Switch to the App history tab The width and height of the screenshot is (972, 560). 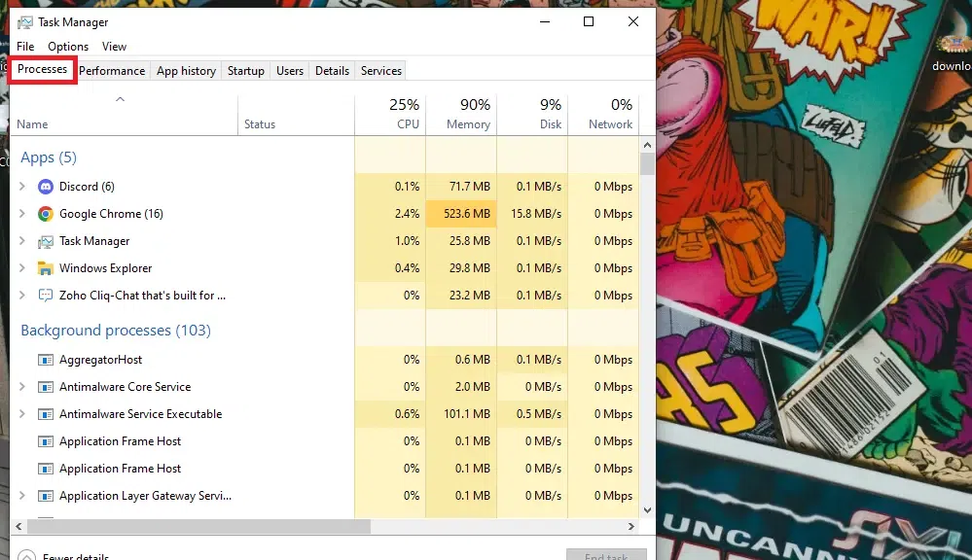tap(186, 71)
